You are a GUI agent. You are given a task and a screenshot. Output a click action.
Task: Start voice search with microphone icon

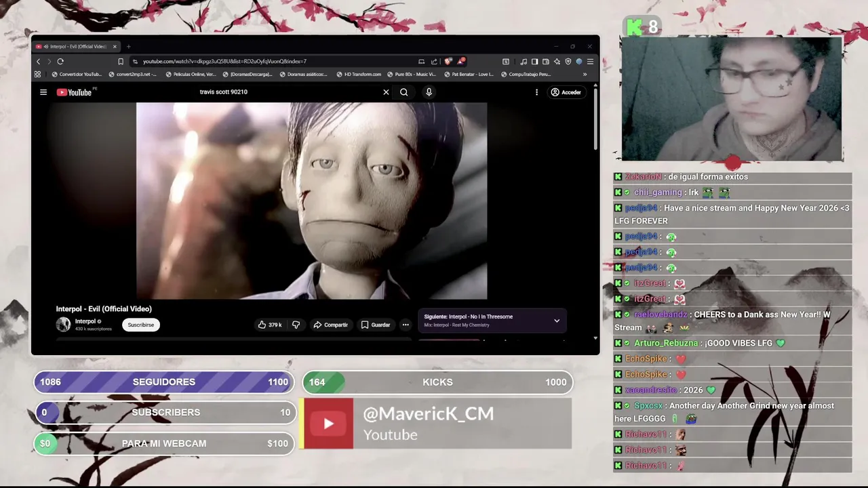click(429, 92)
